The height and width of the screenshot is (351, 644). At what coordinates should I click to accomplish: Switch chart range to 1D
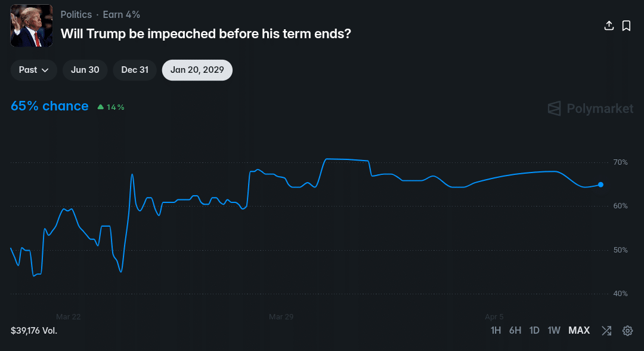[x=534, y=331]
